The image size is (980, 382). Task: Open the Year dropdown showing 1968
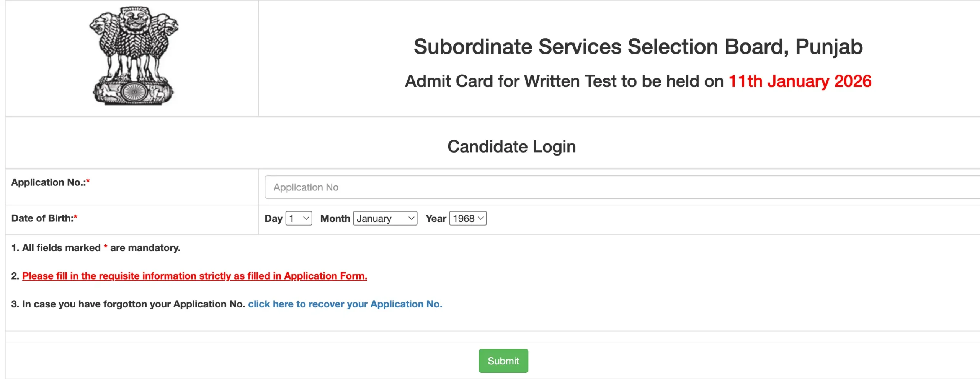pyautogui.click(x=467, y=218)
